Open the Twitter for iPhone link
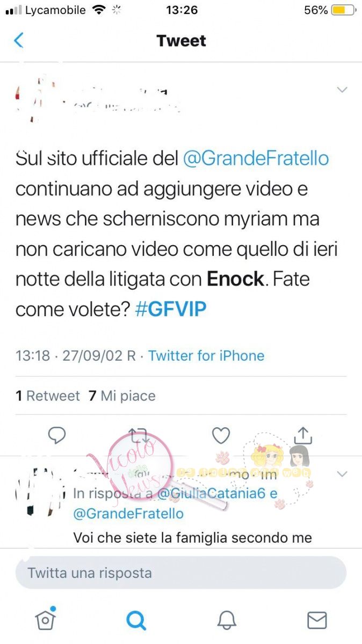 206,356
